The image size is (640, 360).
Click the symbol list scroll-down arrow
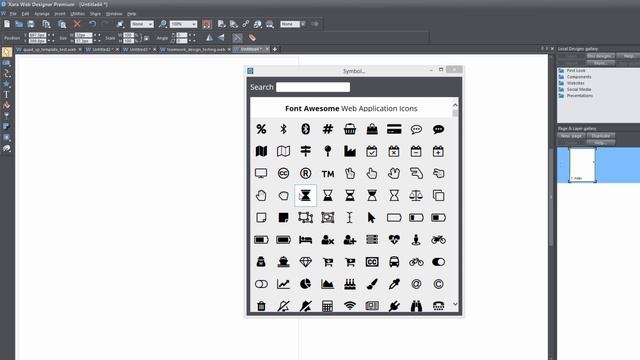point(455,304)
